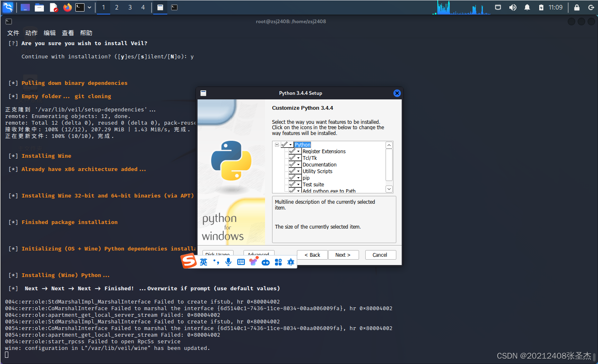Image resolution: width=598 pixels, height=364 pixels.
Task: Open the network connection tray icon
Action: 498,7
